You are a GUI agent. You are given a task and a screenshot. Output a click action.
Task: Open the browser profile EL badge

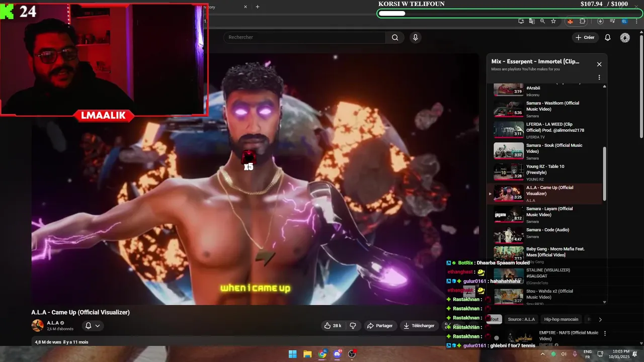(x=624, y=21)
